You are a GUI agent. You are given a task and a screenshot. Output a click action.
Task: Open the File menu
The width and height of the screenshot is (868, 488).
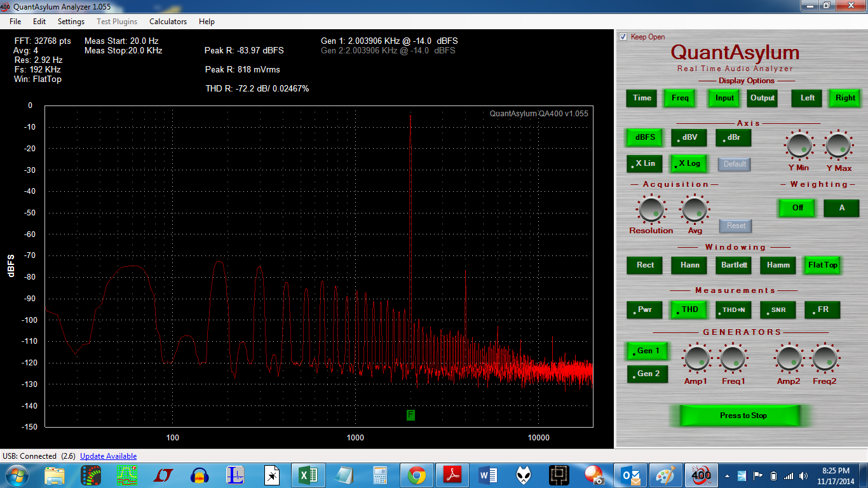(x=15, y=22)
